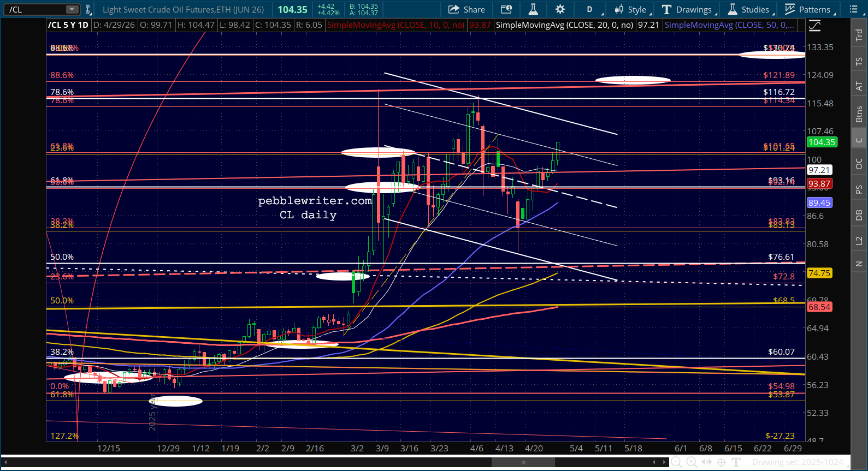Click the 97.21 price bubble on price axis
Image resolution: width=868 pixels, height=471 pixels.
[819, 170]
